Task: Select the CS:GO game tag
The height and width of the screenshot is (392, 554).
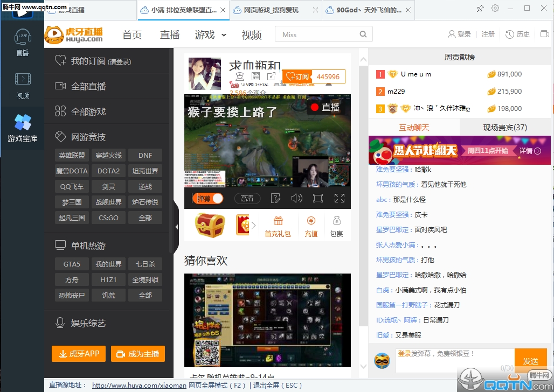Action: [x=108, y=218]
